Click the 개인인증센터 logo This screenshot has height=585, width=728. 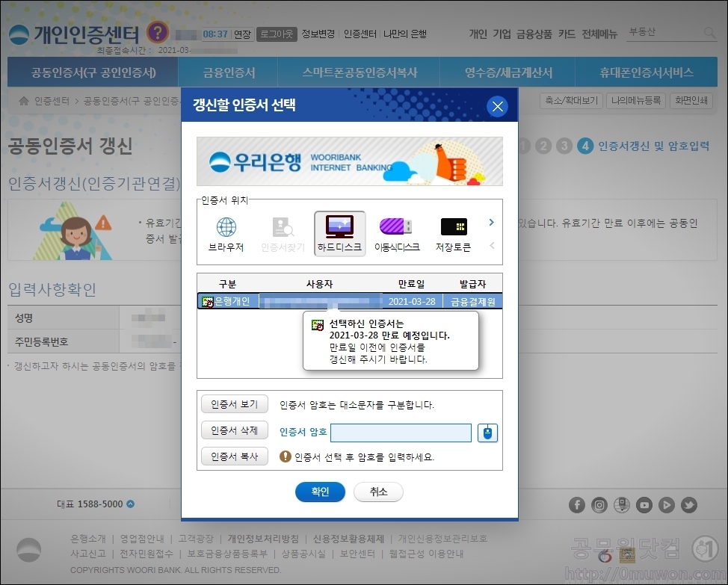(74, 34)
